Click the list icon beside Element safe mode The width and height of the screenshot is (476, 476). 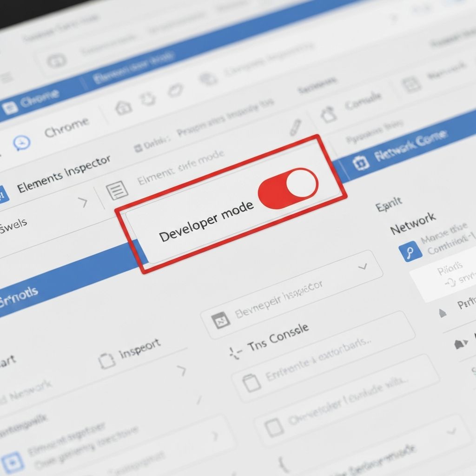click(117, 191)
